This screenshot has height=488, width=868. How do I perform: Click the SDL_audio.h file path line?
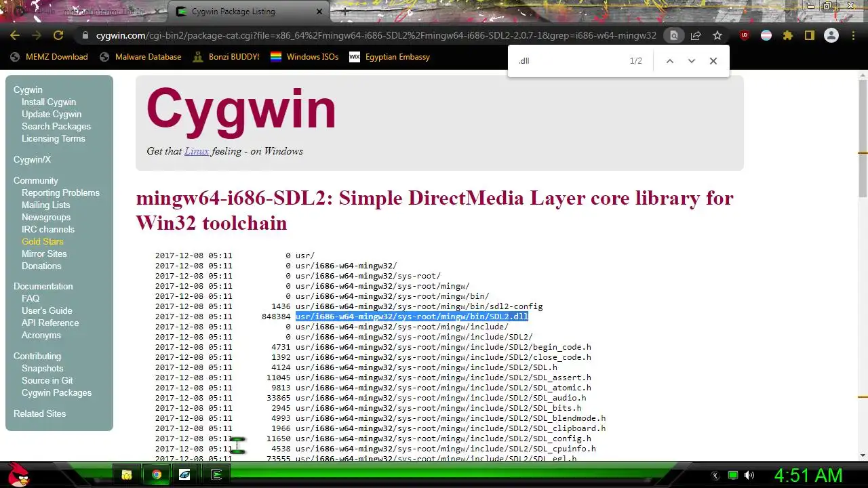441,398
